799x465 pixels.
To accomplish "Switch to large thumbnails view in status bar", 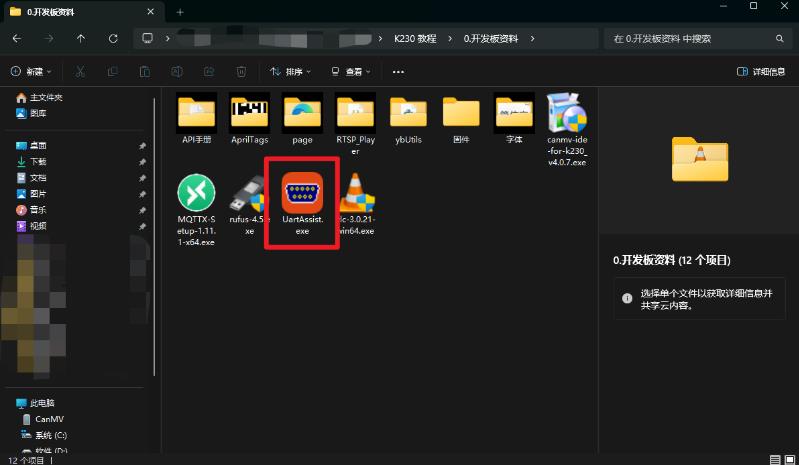I will (x=788, y=459).
